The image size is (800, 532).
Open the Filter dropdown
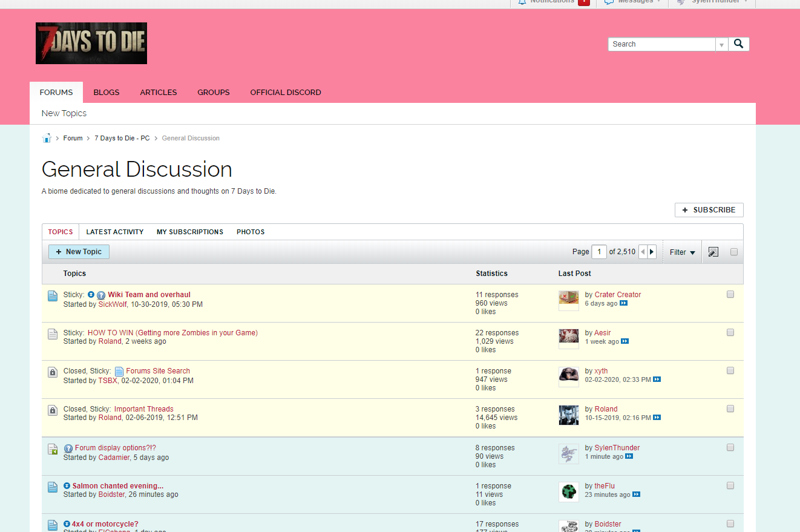click(683, 252)
